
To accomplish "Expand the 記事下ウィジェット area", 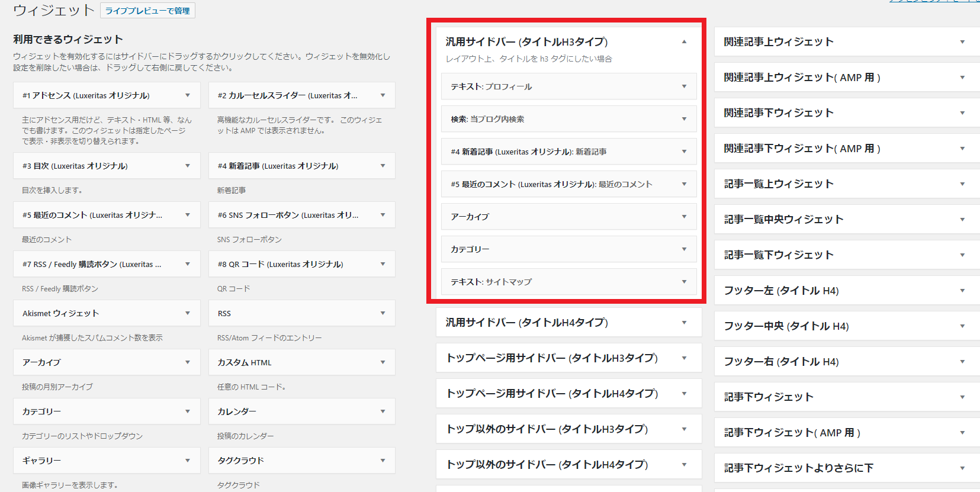I will [x=962, y=397].
